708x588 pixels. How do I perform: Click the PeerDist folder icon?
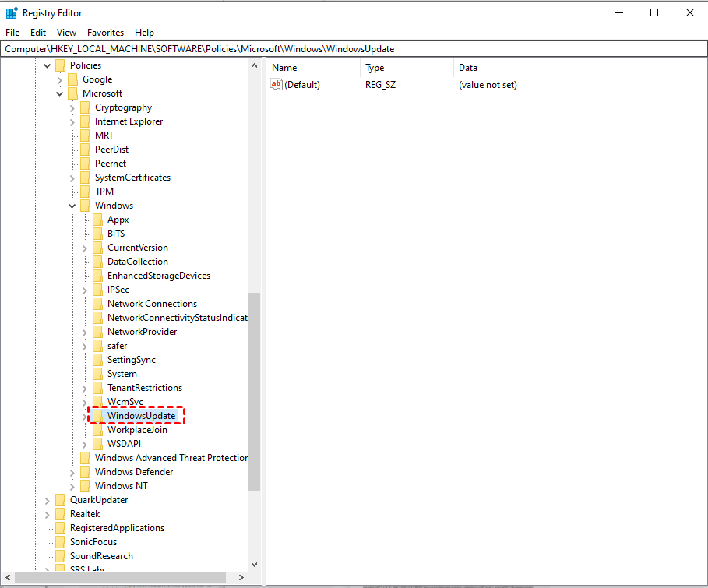point(85,150)
